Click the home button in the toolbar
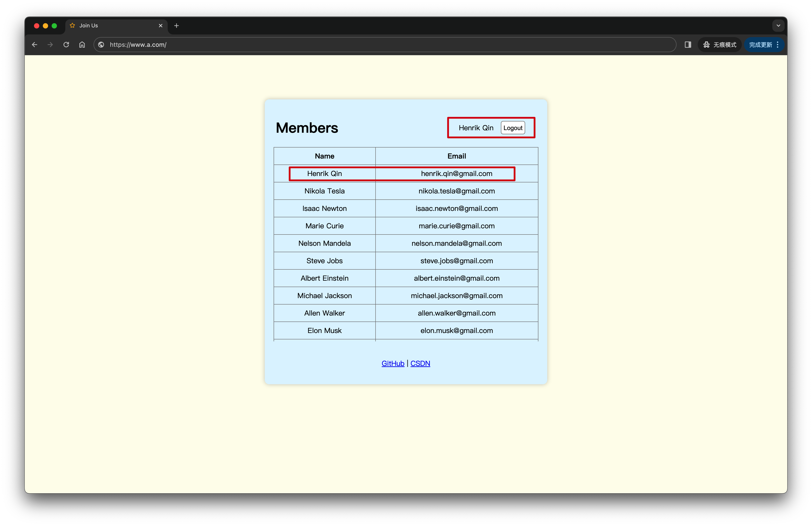Image resolution: width=812 pixels, height=526 pixels. click(x=82, y=44)
